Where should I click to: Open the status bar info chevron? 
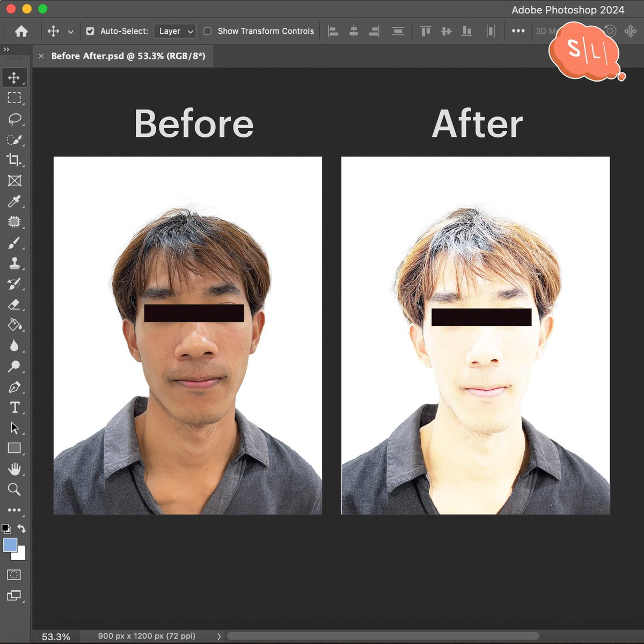(218, 636)
